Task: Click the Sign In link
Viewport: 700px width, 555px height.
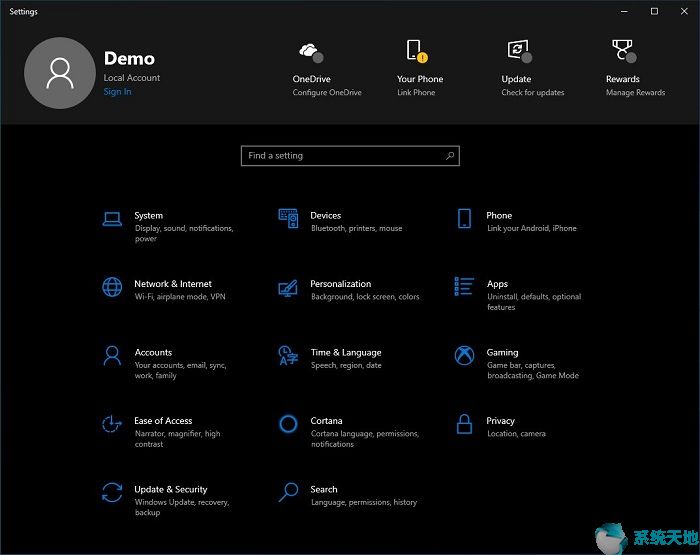Action: pos(117,92)
